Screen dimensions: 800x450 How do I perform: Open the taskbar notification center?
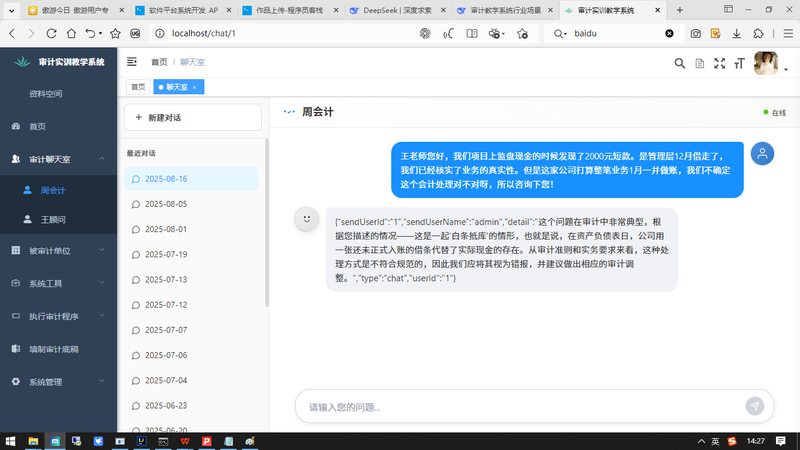click(x=781, y=441)
